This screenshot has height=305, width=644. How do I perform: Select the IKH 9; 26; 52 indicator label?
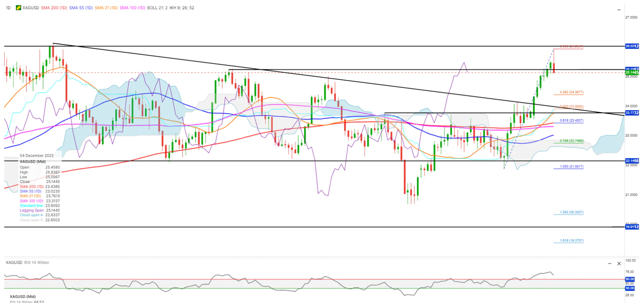click(x=181, y=8)
